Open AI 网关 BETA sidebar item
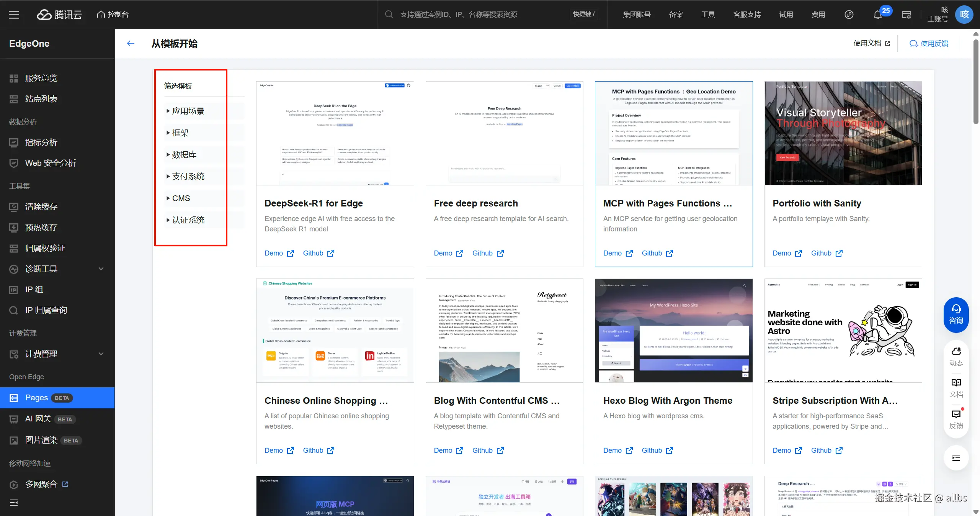Screen dimensions: 980x516 (38, 419)
